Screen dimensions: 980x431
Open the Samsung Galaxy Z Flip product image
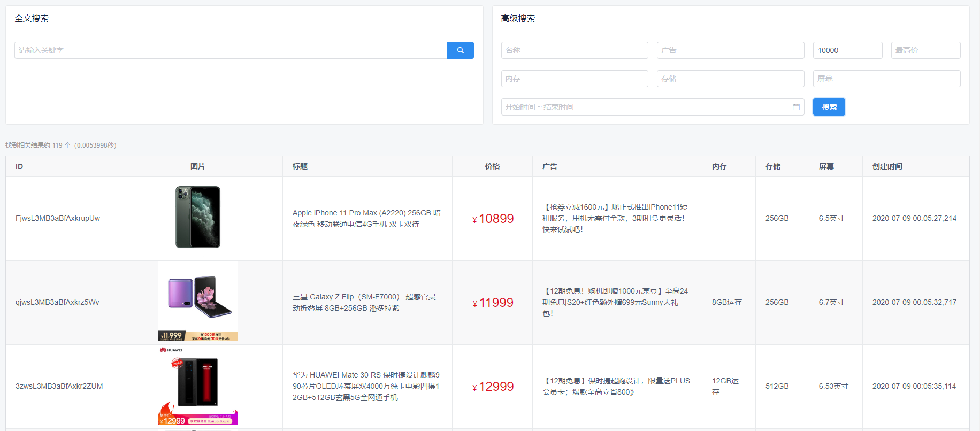coord(198,301)
